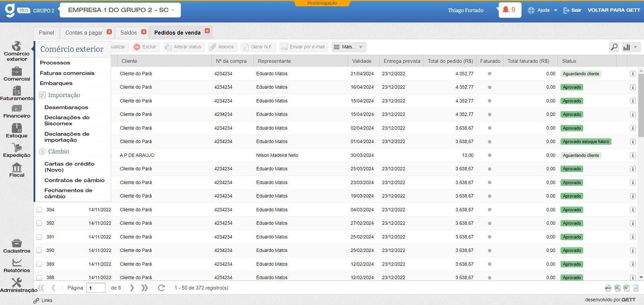Open the Relatórios module in sidebar
The image size is (644, 305).
(17, 265)
